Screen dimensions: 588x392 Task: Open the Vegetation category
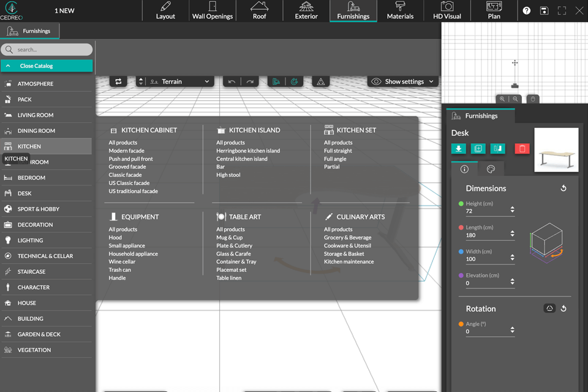pos(47,350)
